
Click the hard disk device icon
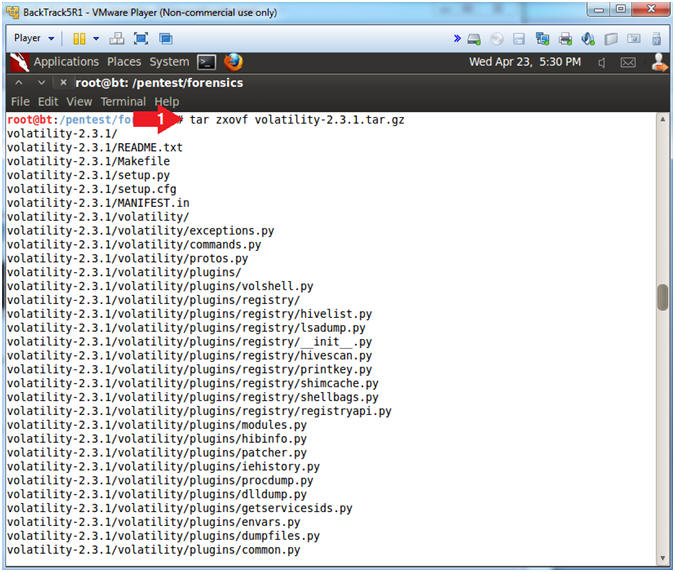[474, 39]
